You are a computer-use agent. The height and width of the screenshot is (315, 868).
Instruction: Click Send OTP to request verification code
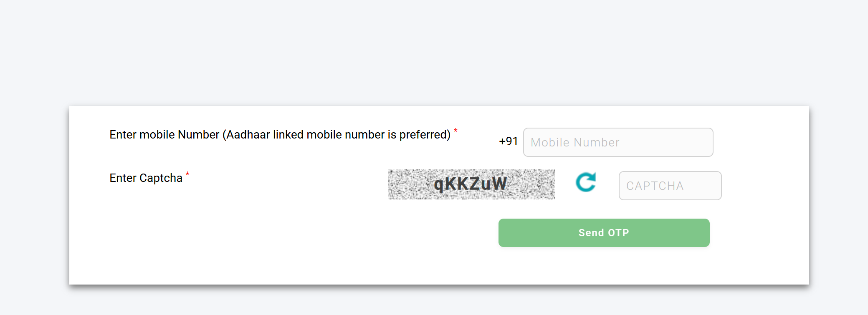604,232
